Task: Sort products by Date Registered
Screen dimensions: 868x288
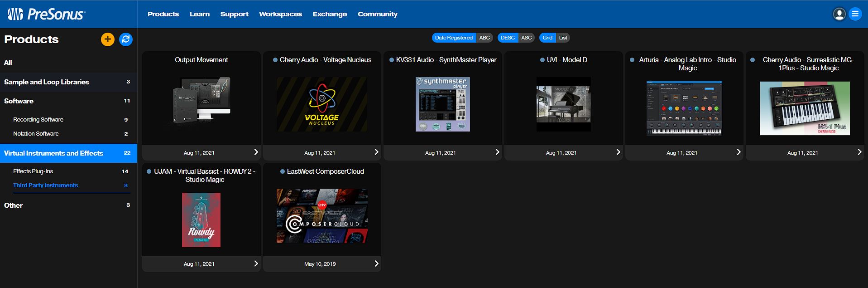Action: [x=454, y=38]
